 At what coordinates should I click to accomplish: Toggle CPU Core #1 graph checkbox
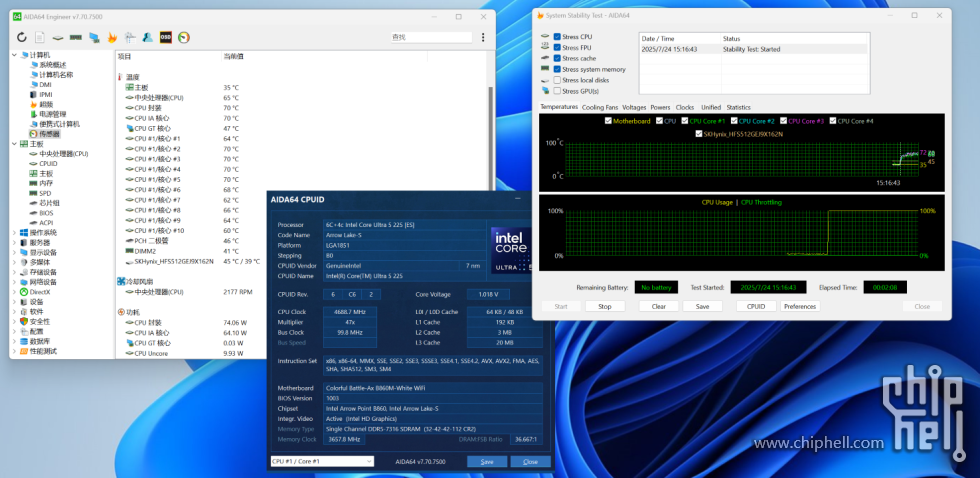(685, 121)
